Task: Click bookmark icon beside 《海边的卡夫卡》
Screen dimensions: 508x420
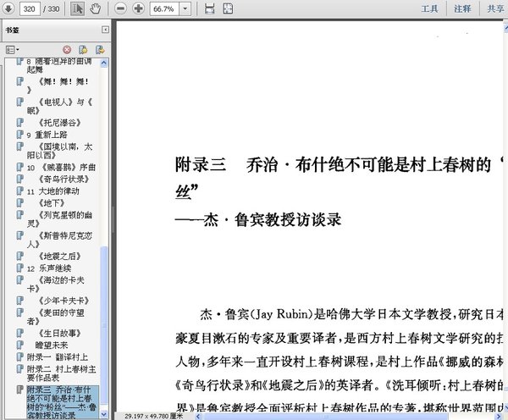Action: pyautogui.click(x=20, y=280)
